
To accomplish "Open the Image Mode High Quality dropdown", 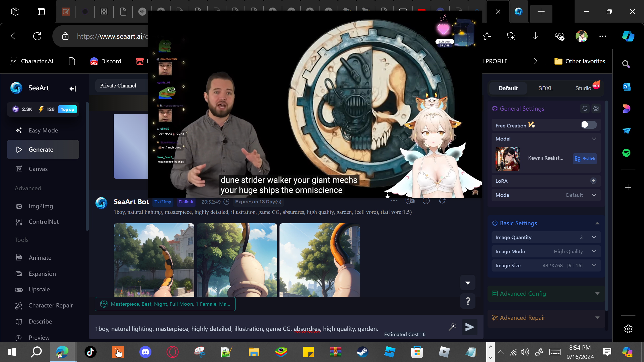I will point(546,251).
